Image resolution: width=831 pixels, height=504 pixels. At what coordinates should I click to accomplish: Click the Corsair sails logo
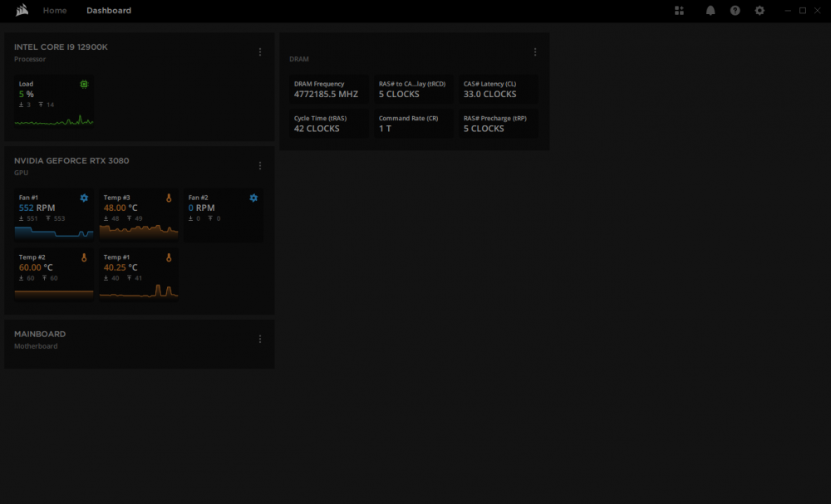pyautogui.click(x=22, y=10)
